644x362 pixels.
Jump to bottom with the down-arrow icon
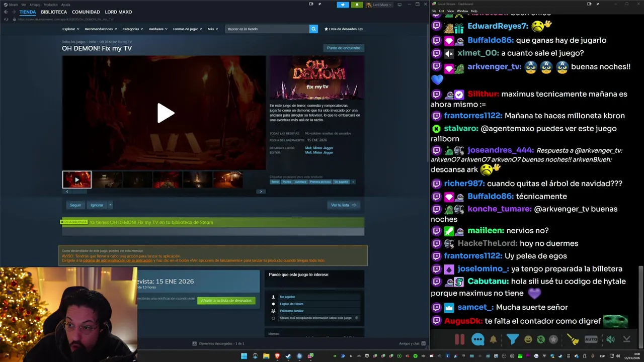click(x=627, y=339)
